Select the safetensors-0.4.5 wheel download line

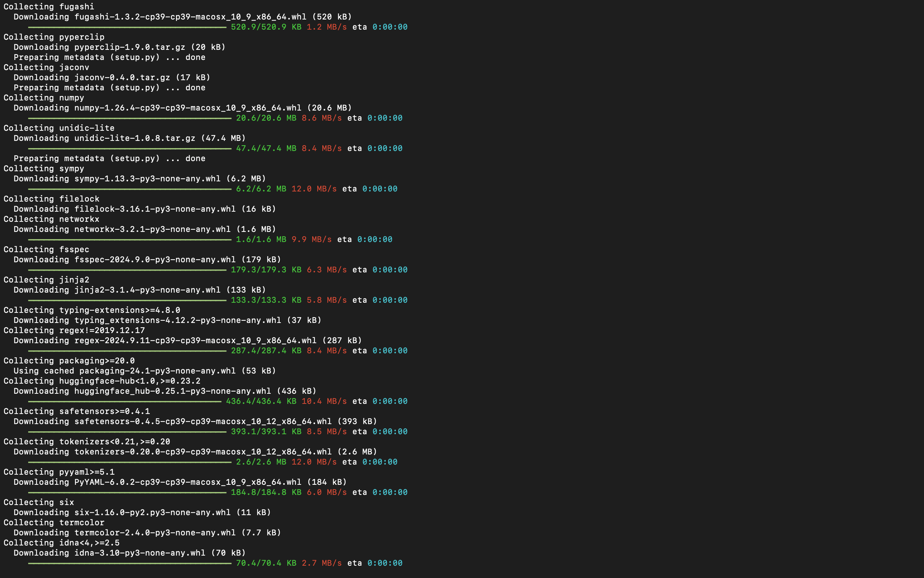(196, 421)
